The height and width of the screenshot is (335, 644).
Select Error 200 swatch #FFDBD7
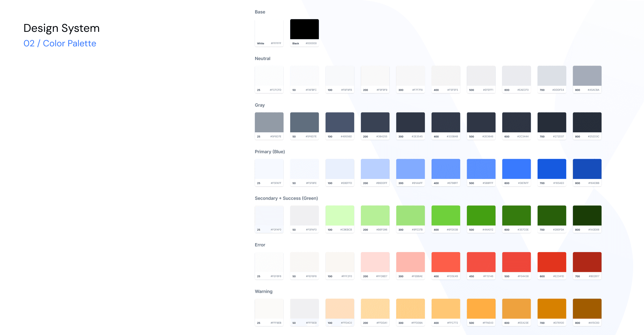point(375,262)
